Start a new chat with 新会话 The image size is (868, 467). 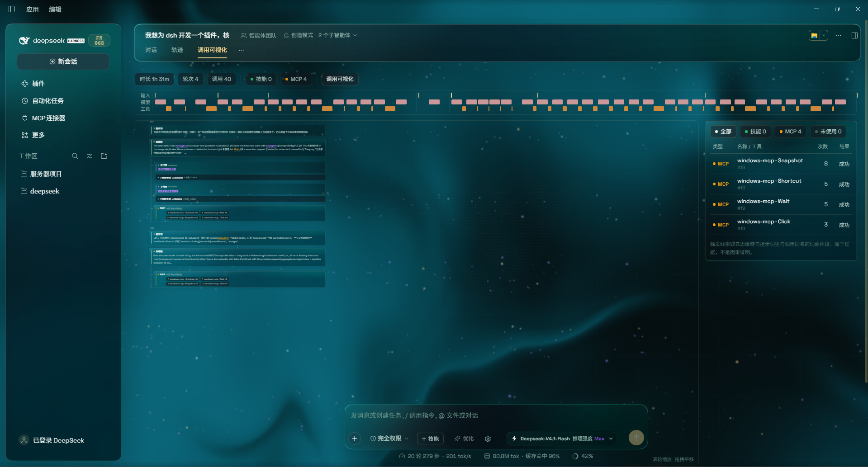[x=63, y=61]
